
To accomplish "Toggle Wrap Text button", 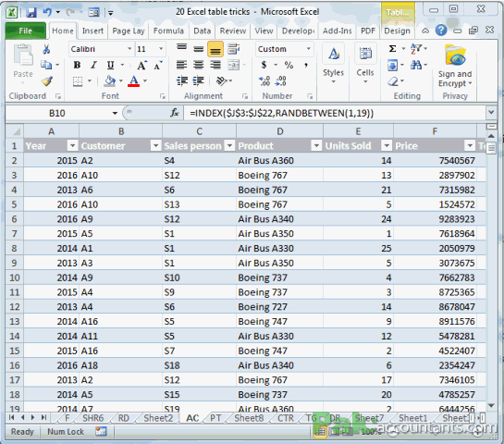I will coord(233,49).
